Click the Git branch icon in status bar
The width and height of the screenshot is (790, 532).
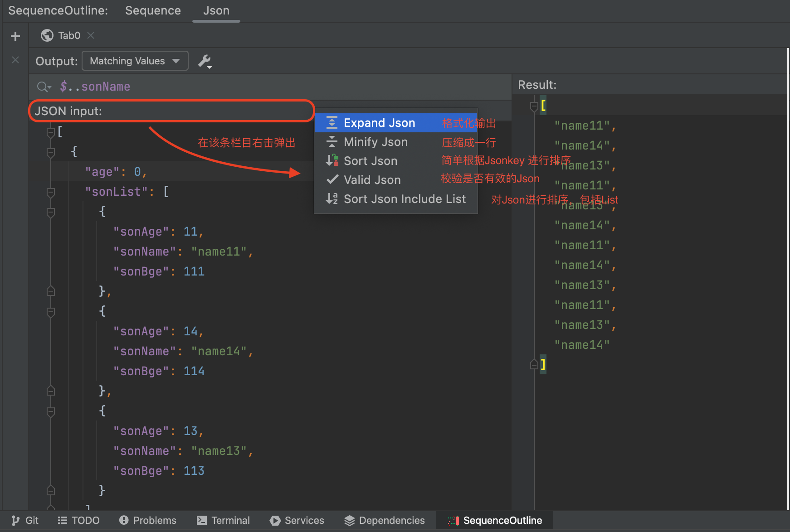click(x=16, y=520)
